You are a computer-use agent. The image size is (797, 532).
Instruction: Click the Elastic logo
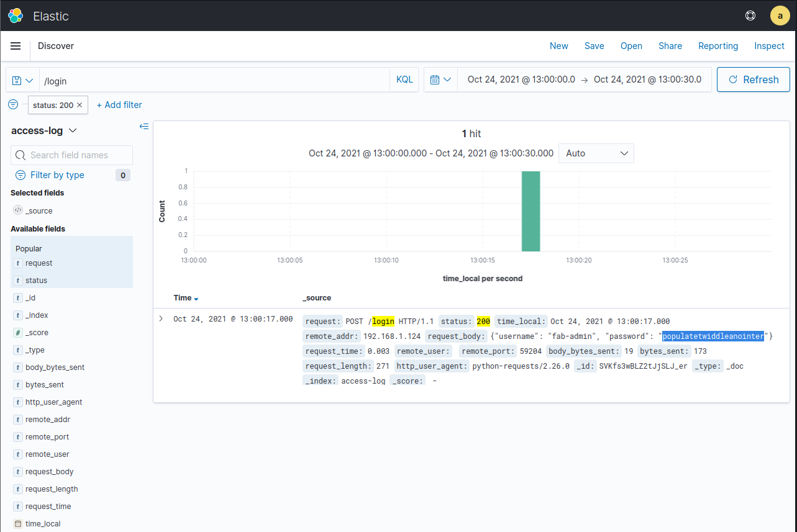point(16,16)
